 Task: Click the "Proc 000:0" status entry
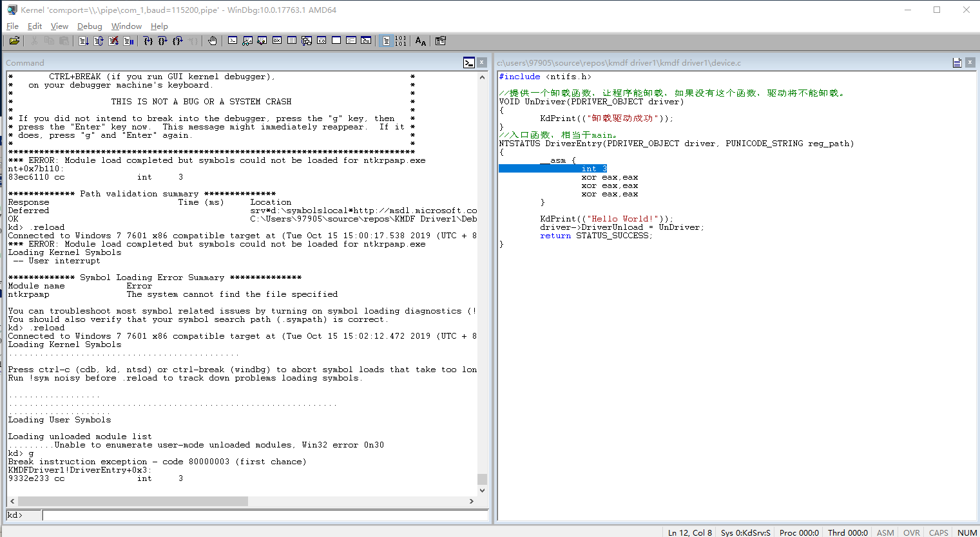pos(799,532)
